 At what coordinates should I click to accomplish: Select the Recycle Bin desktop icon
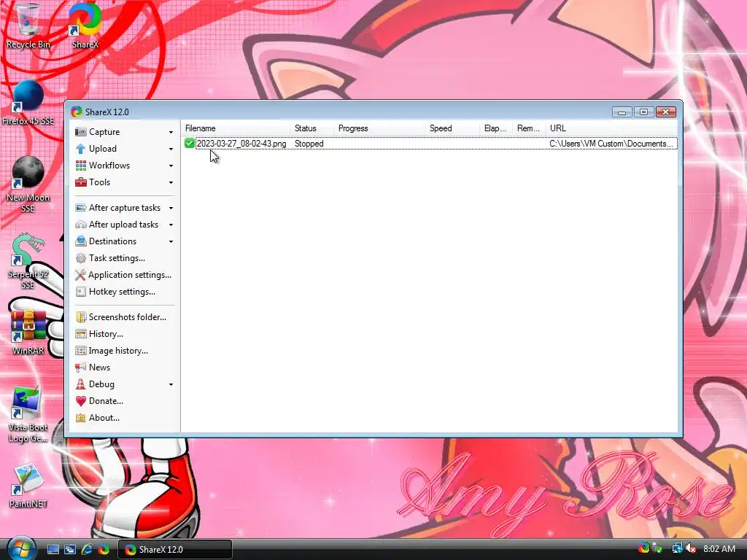click(x=28, y=27)
